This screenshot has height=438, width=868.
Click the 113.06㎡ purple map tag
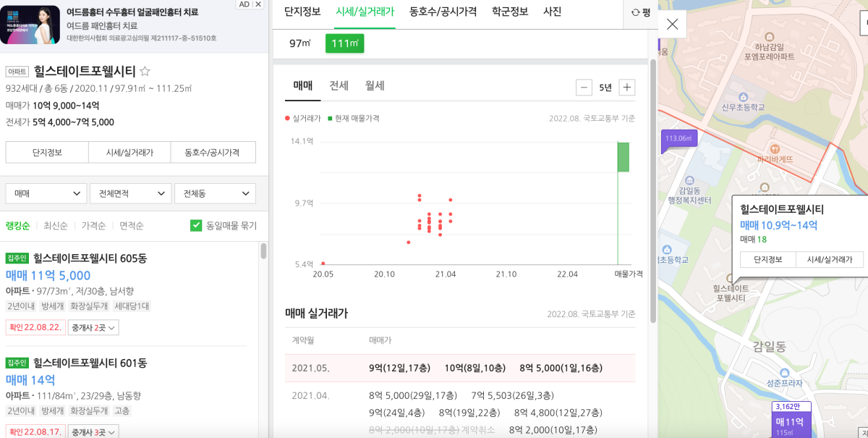[x=678, y=139]
